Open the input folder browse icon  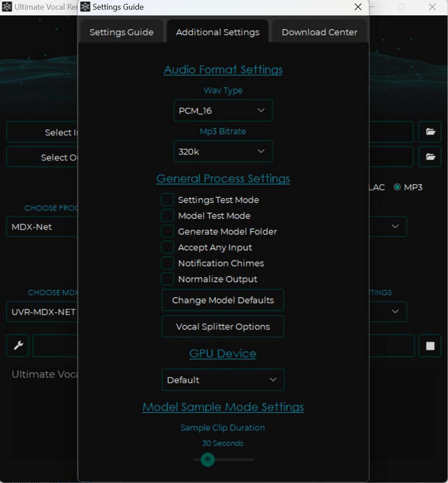pos(430,132)
